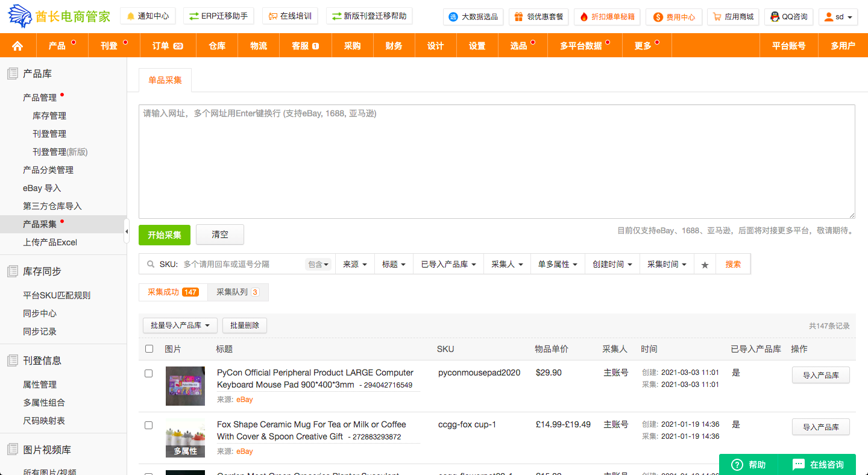This screenshot has height=475, width=868.
Task: Click the home icon in orange navbar
Action: (17, 46)
